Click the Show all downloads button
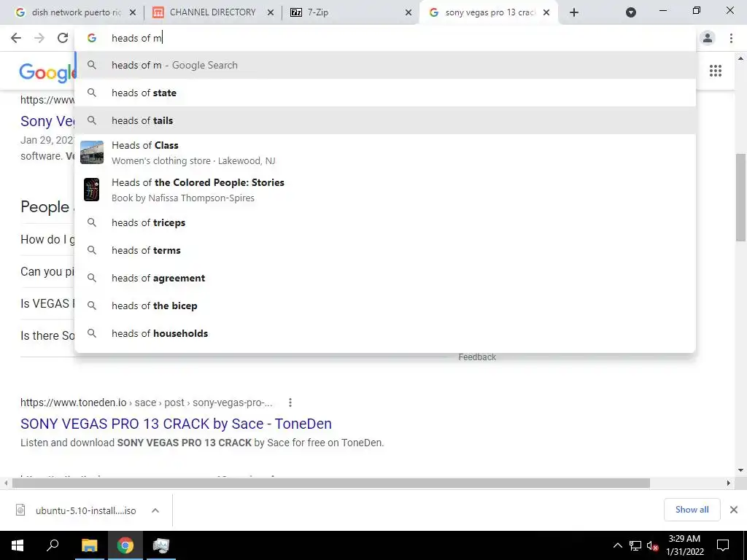 (692, 510)
